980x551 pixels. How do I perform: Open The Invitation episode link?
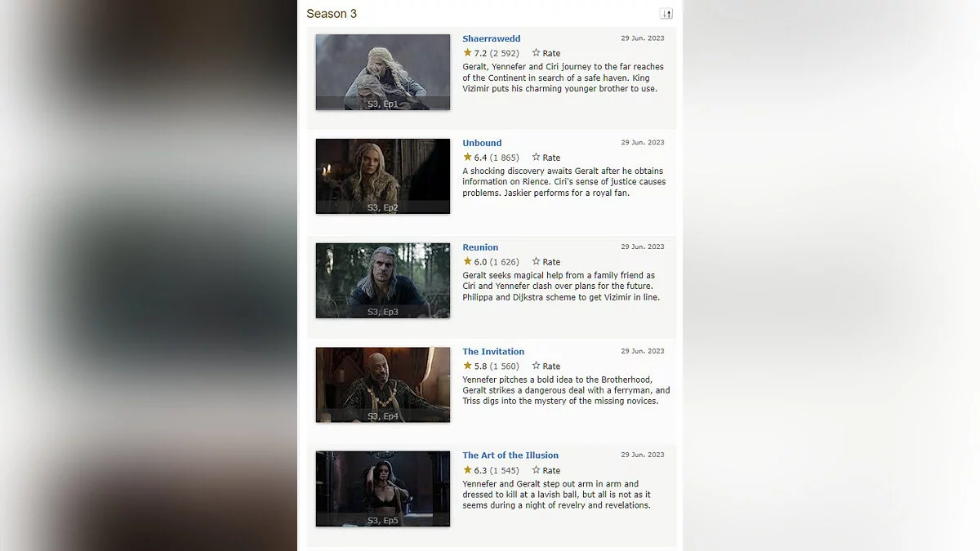pos(493,352)
